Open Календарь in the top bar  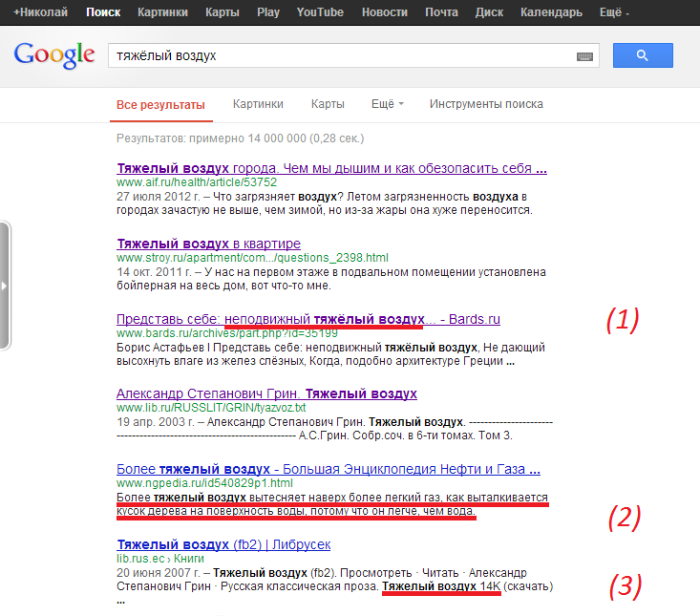[551, 12]
